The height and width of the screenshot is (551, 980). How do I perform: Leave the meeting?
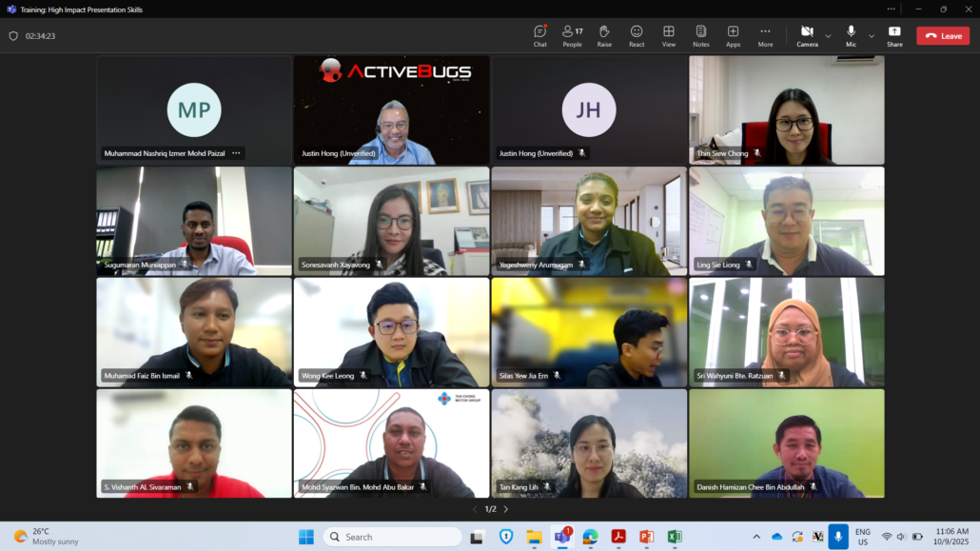[943, 36]
